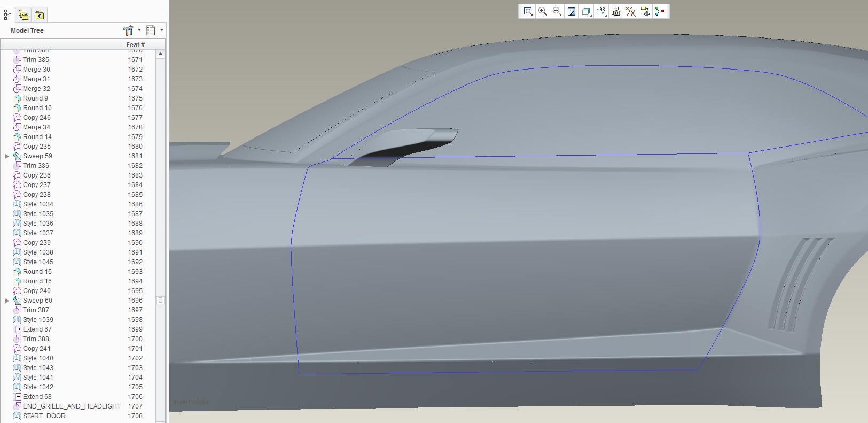This screenshot has width=868, height=423.
Task: Select Trim 385 in the model tree
Action: pyautogui.click(x=36, y=60)
